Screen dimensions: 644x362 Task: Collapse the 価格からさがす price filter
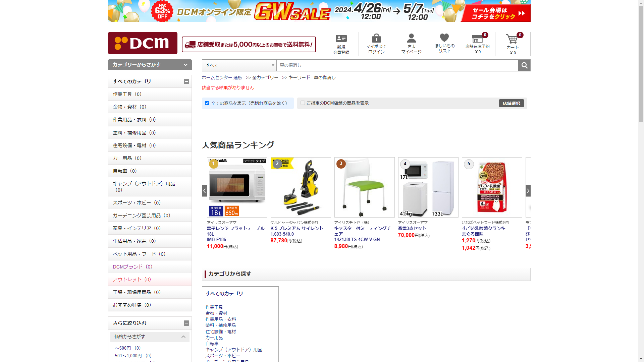(x=183, y=337)
